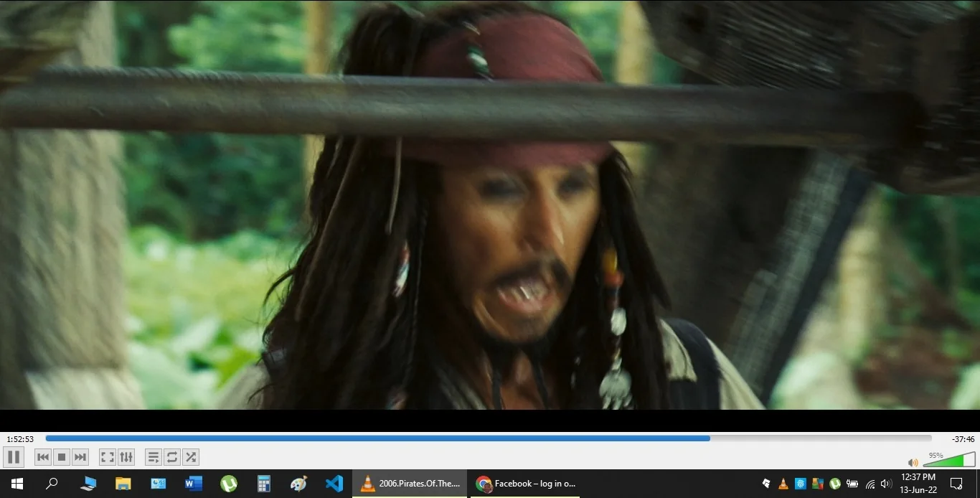The image size is (980, 498).
Task: Show the VLC playlist
Action: coord(154,457)
